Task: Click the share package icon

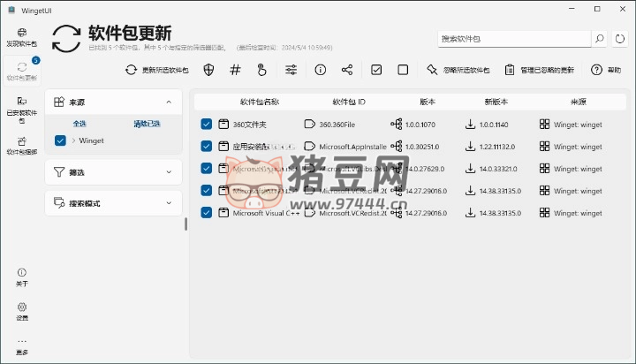Action: [346, 70]
